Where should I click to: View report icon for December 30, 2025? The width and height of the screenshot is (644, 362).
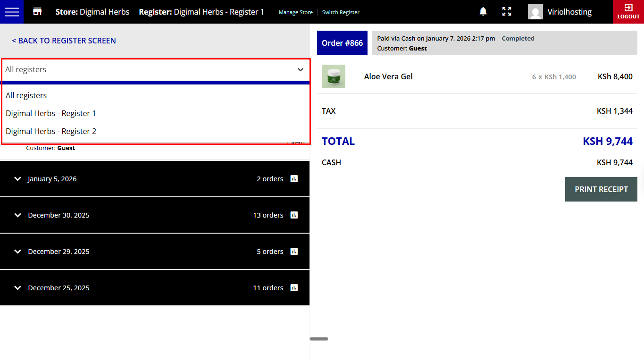coord(294,215)
